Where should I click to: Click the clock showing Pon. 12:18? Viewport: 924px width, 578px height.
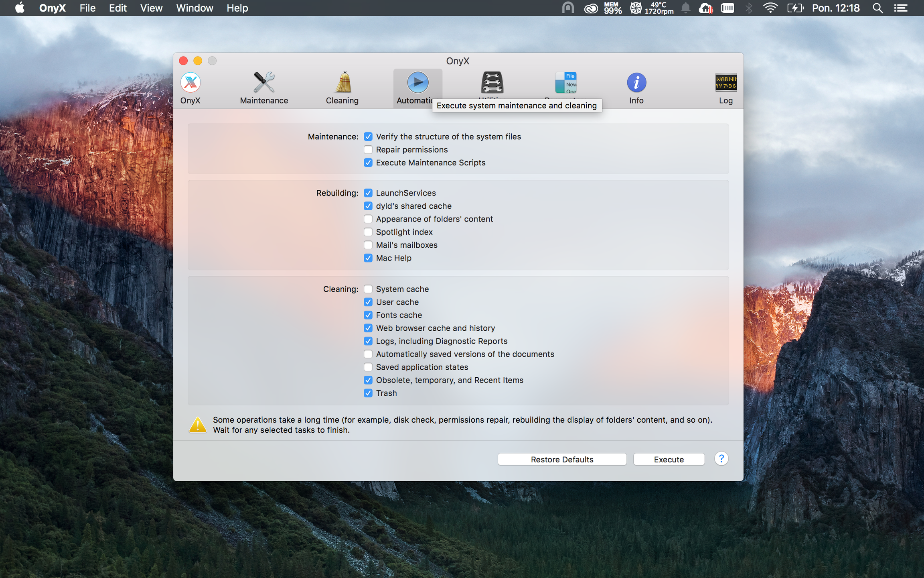point(836,8)
